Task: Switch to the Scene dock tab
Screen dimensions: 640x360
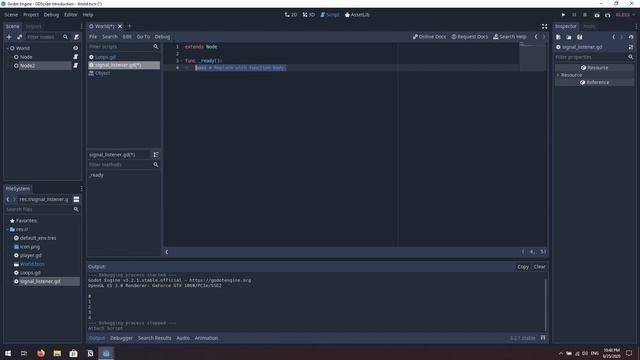Action: (x=12, y=26)
